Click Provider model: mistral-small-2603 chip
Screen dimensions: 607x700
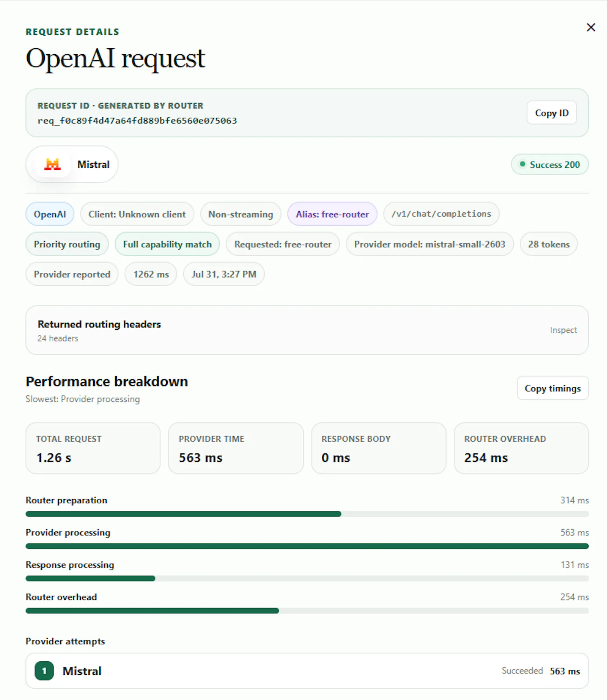click(x=430, y=244)
